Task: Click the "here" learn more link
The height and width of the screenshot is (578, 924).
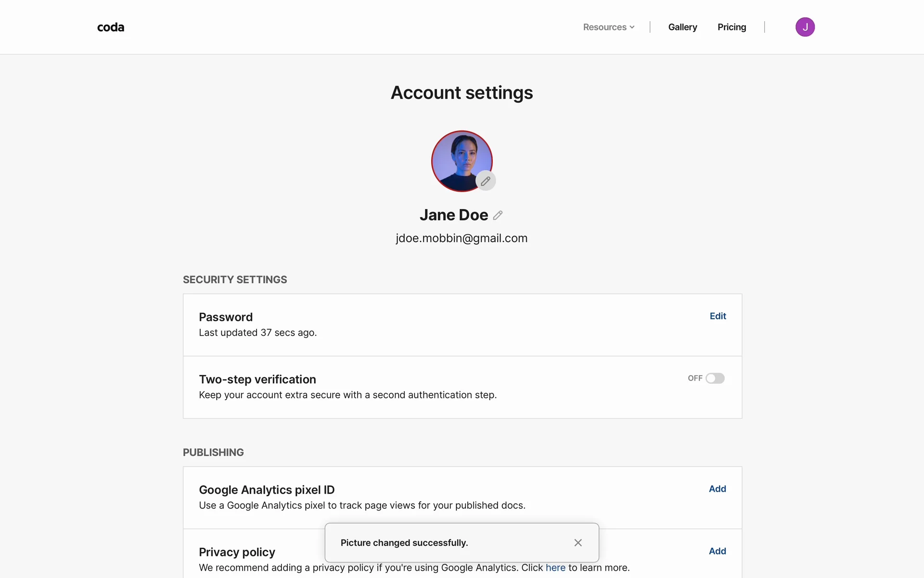Action: (x=555, y=568)
